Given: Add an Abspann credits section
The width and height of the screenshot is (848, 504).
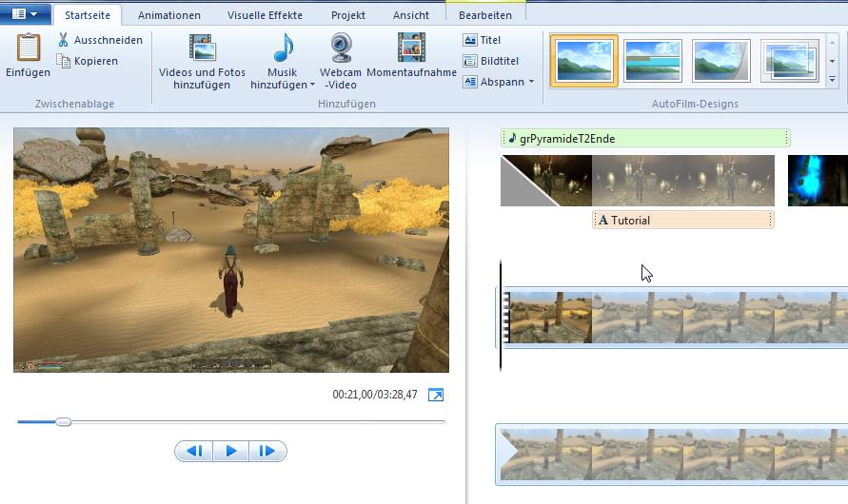Looking at the screenshot, I should click(x=494, y=82).
